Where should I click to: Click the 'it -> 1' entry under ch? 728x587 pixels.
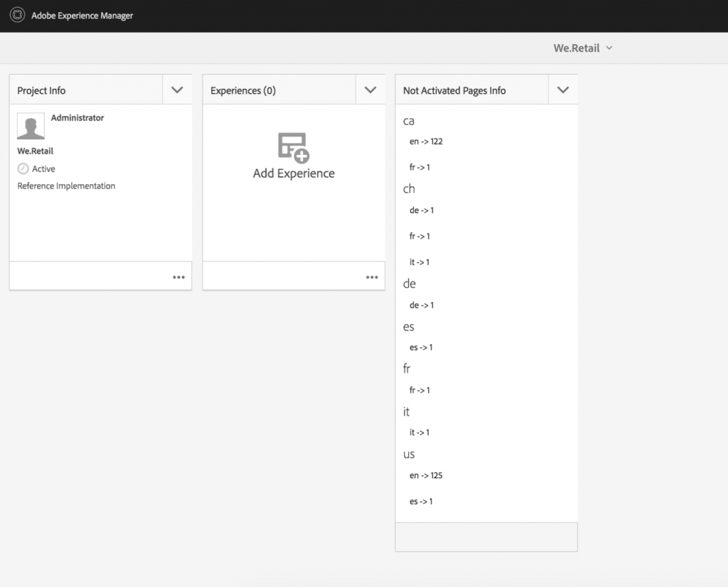(x=419, y=262)
